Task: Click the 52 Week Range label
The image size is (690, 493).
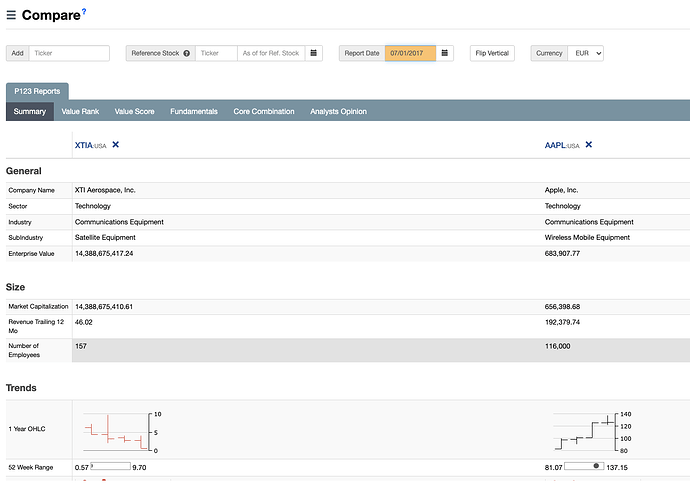Action: click(x=31, y=467)
